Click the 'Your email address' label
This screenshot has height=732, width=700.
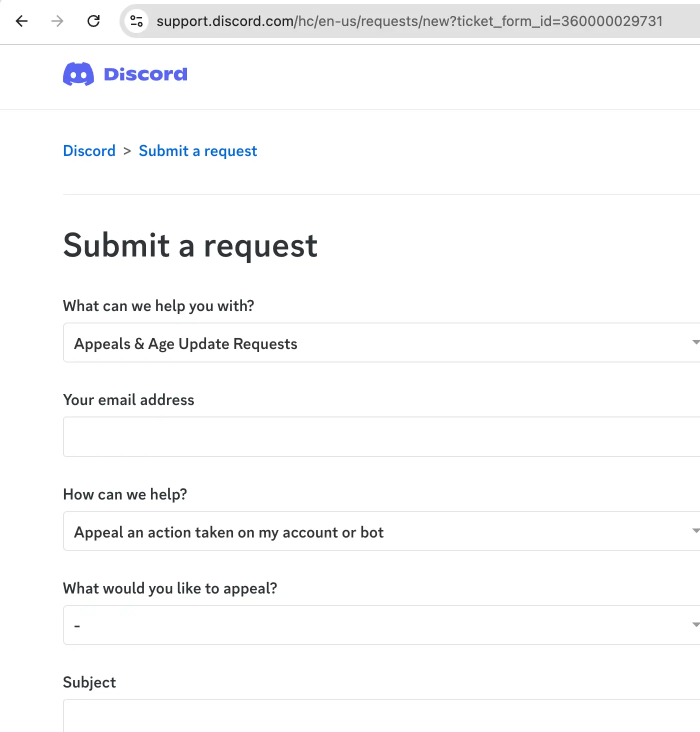click(128, 399)
